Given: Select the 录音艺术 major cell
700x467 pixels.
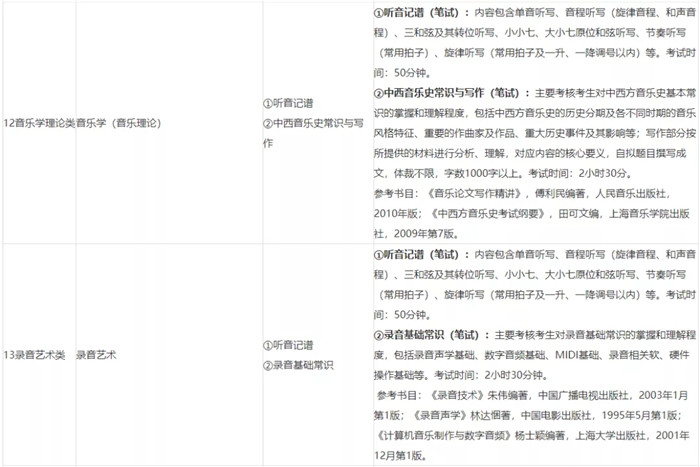Looking at the screenshot, I should pos(96,354).
